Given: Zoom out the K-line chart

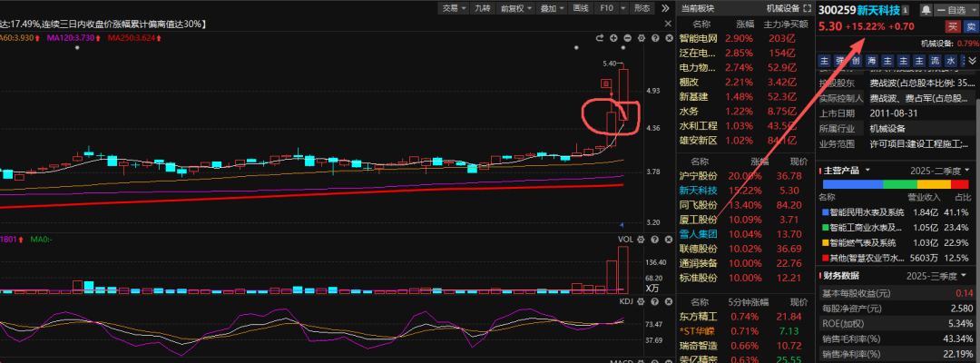Looking at the screenshot, I should click(x=627, y=38).
